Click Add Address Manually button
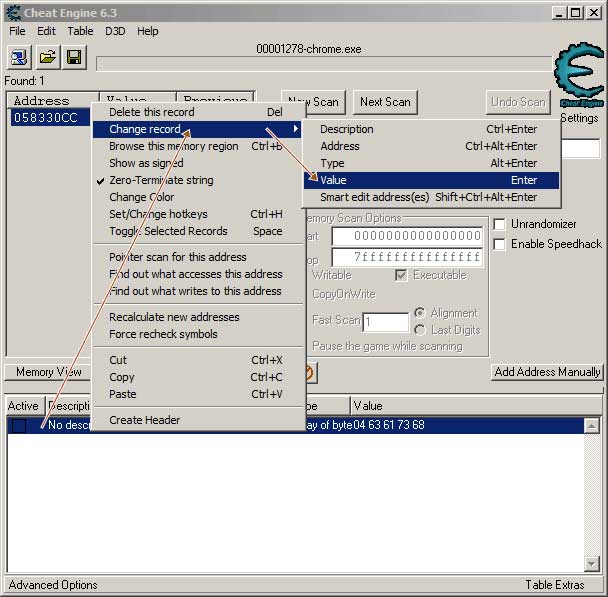This screenshot has width=608, height=597. 547,372
